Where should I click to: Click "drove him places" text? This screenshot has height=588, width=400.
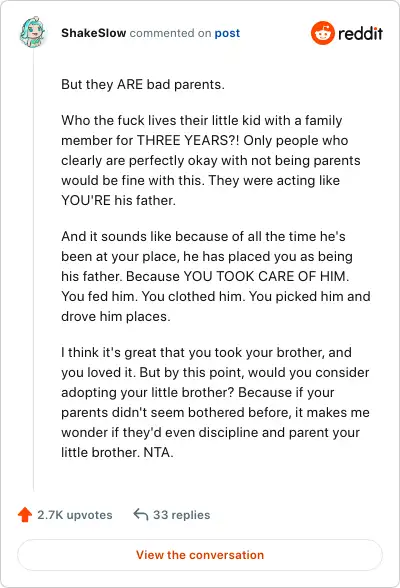115,316
